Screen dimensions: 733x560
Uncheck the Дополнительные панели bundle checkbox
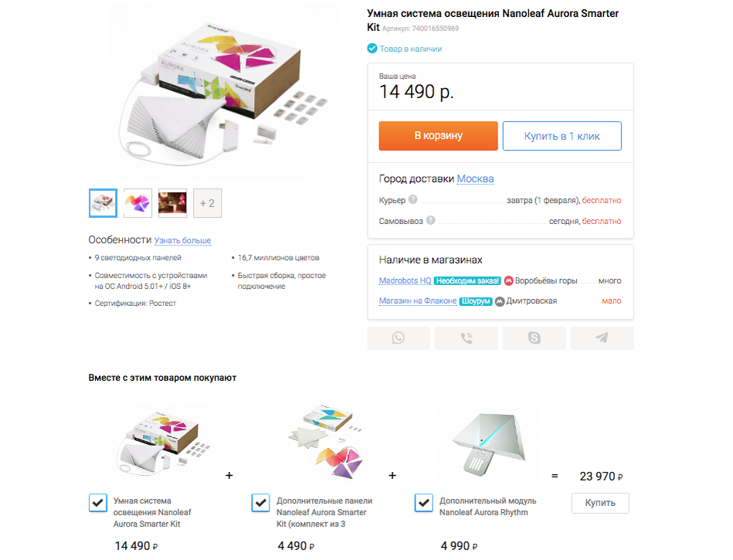point(260,503)
